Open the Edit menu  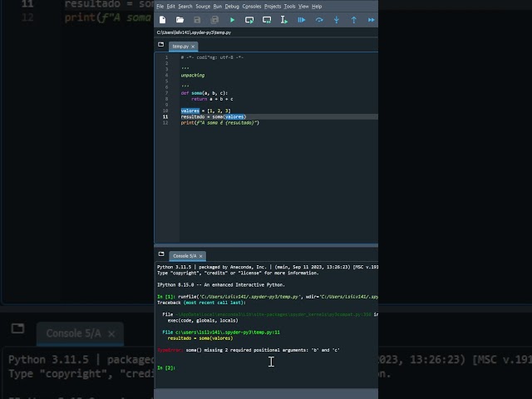(170, 7)
